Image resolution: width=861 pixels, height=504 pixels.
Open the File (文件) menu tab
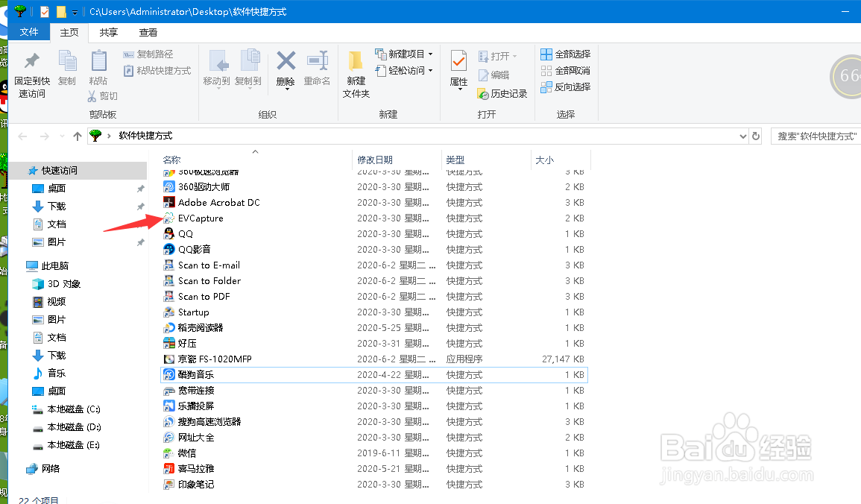pos(29,32)
